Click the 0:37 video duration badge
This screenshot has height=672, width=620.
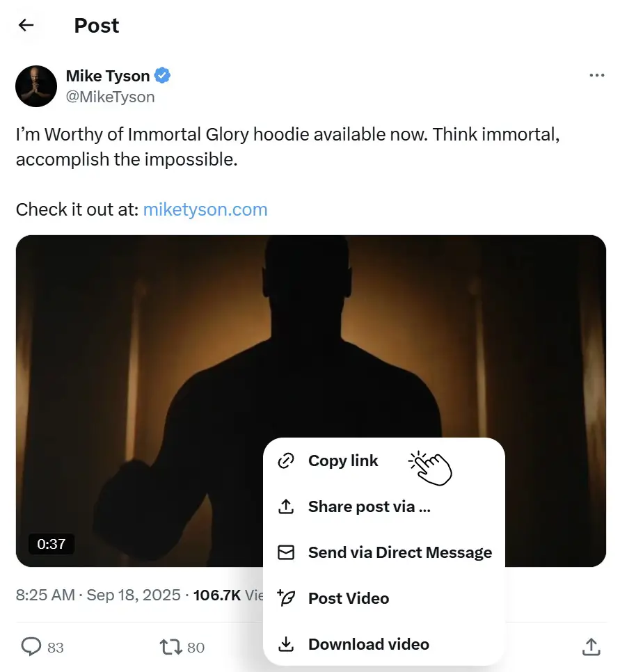(51, 545)
